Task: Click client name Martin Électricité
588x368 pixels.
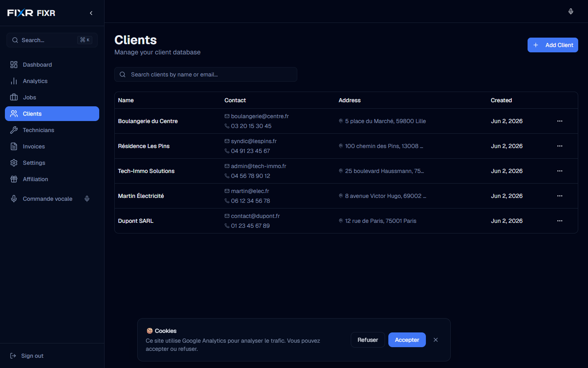Action: point(141,196)
